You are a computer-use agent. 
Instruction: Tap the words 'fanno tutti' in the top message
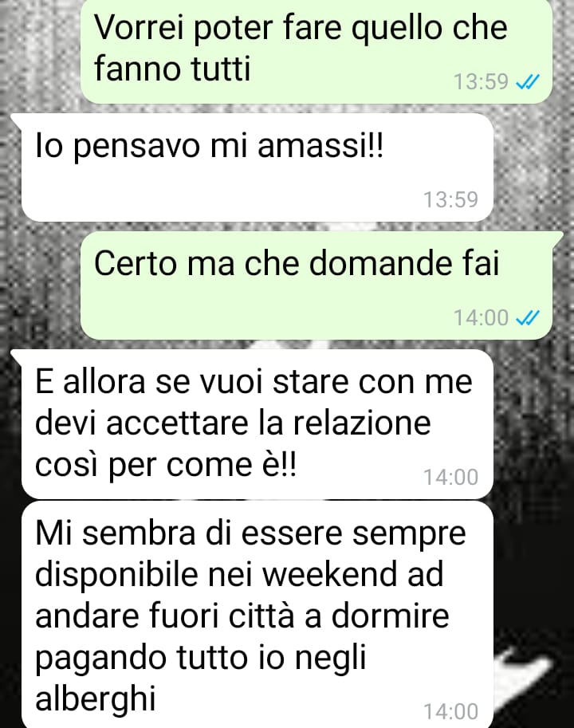(x=172, y=69)
